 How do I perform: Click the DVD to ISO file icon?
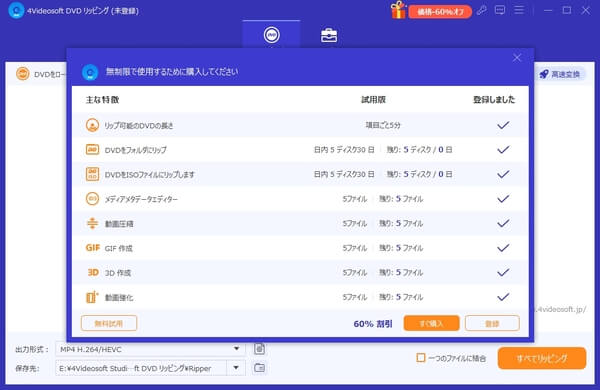[92, 174]
